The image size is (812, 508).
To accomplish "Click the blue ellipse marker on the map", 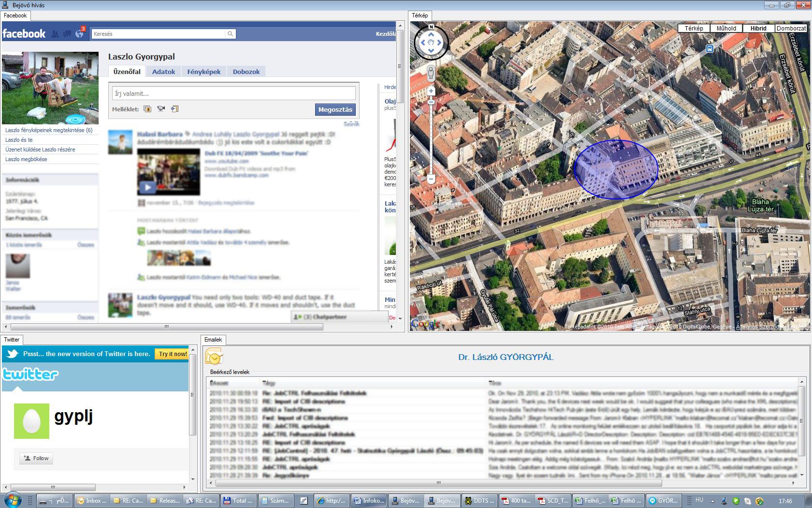I will (616, 169).
